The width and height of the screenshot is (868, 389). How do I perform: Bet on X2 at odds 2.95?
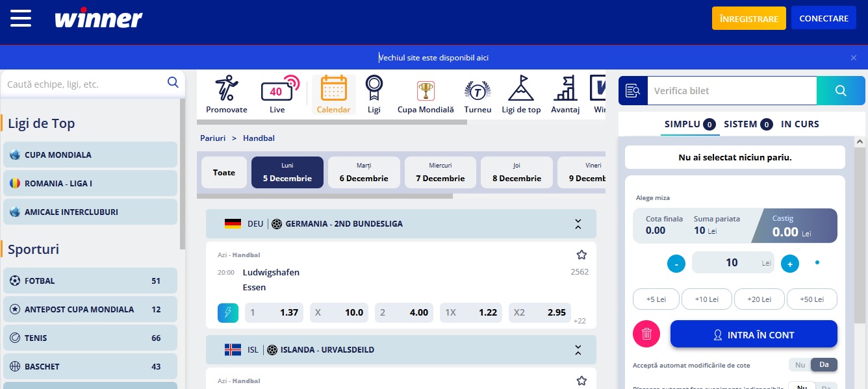click(540, 312)
